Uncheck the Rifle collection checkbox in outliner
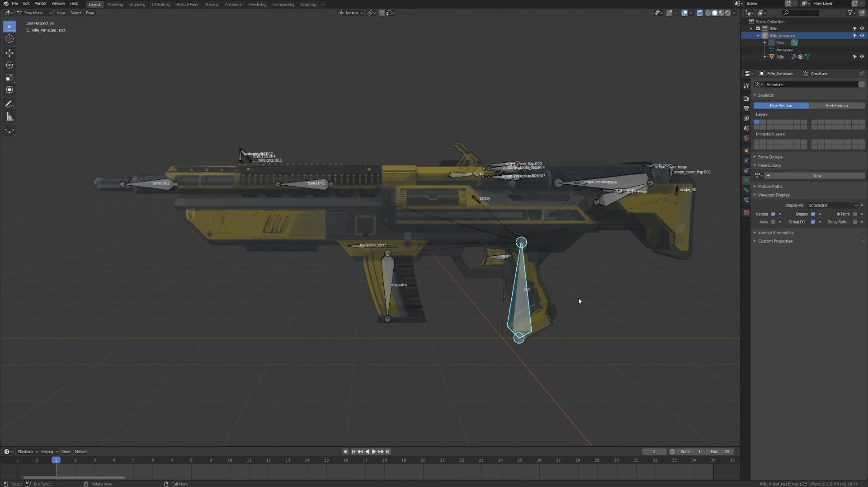 tap(758, 28)
